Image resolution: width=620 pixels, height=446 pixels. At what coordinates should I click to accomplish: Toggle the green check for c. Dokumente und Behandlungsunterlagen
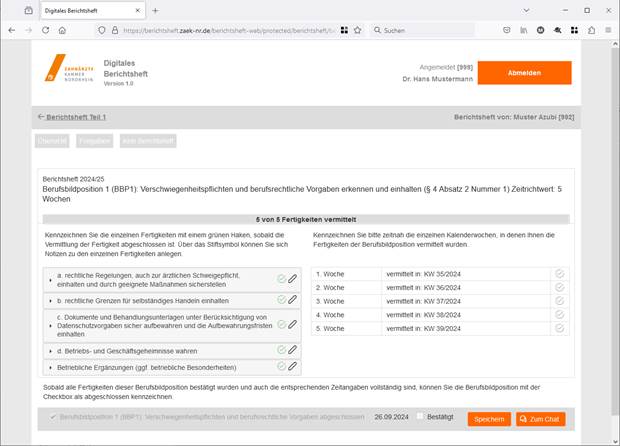point(282,325)
